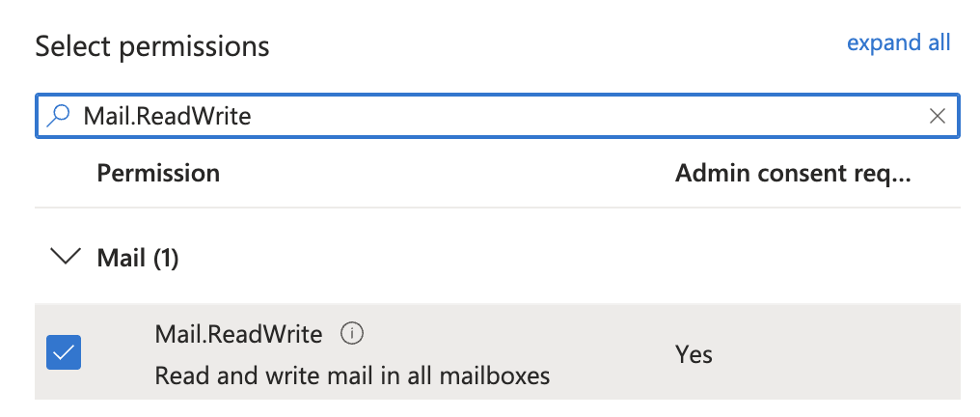Click the Mail.ReadWrite permission name in row
The height and width of the screenshot is (417, 980).
238,334
